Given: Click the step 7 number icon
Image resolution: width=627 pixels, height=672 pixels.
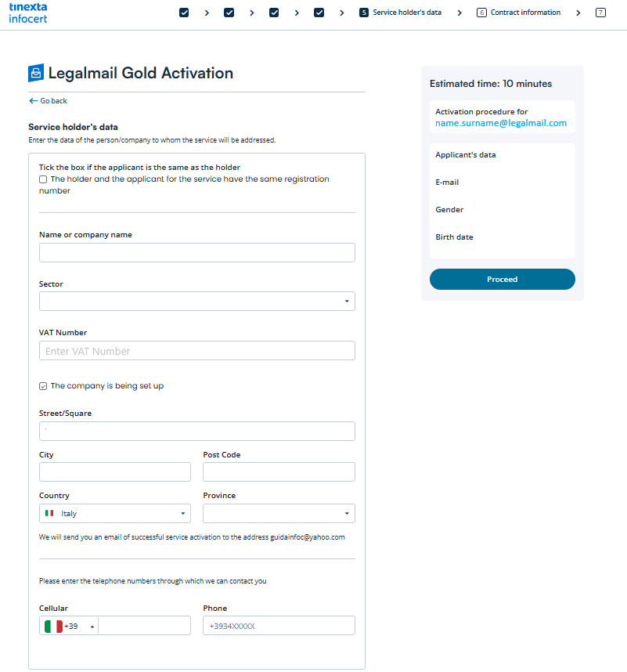Looking at the screenshot, I should (x=600, y=13).
